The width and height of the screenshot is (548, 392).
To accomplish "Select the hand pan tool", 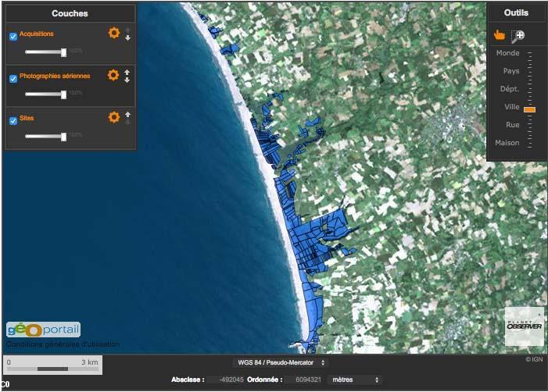I will click(500, 35).
